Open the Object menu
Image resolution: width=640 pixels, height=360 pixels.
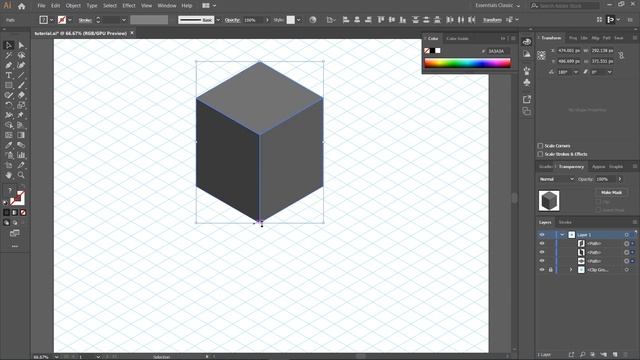click(x=73, y=6)
